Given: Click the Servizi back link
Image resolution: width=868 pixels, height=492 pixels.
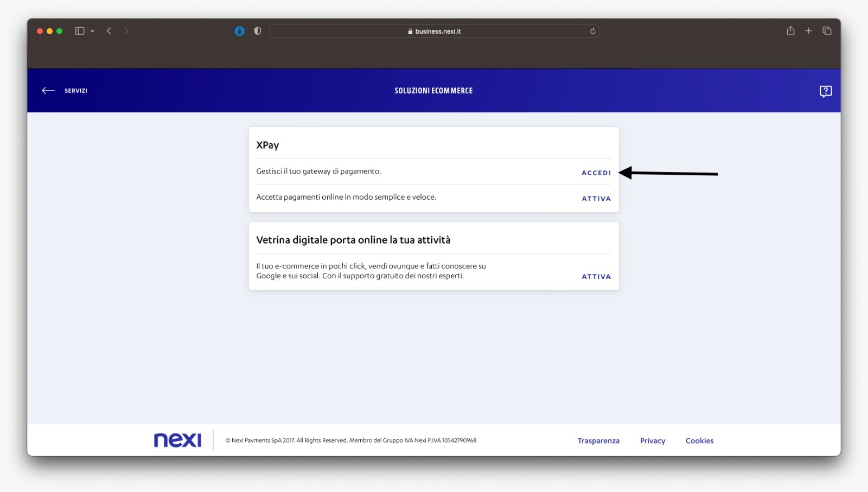Looking at the screenshot, I should [76, 91].
